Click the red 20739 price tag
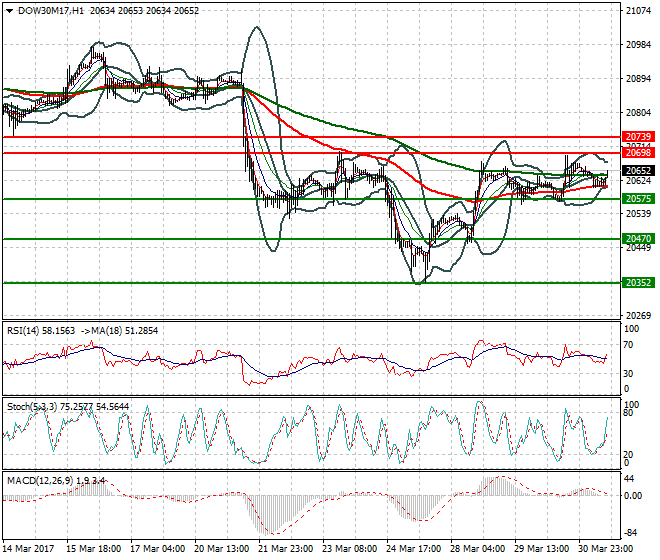The image size is (660, 560). [x=638, y=136]
